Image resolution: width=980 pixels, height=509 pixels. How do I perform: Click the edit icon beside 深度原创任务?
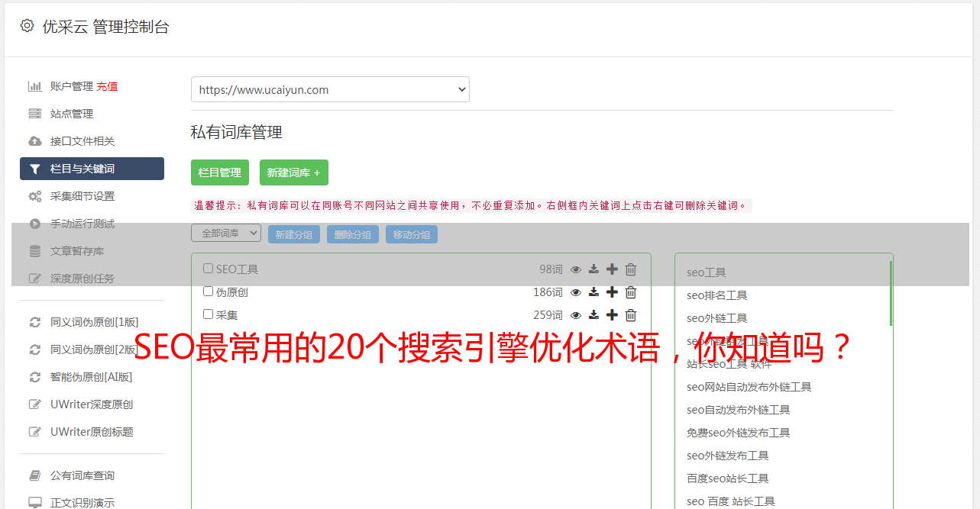pos(35,279)
